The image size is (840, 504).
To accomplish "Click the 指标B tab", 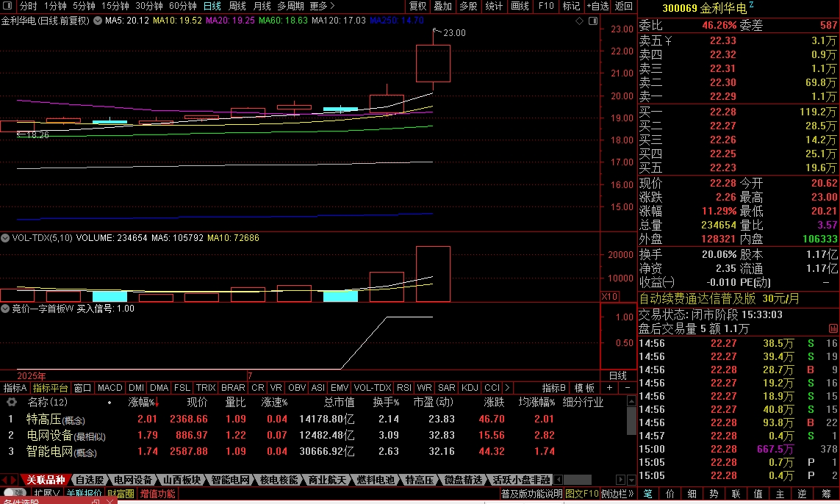I will (x=553, y=387).
